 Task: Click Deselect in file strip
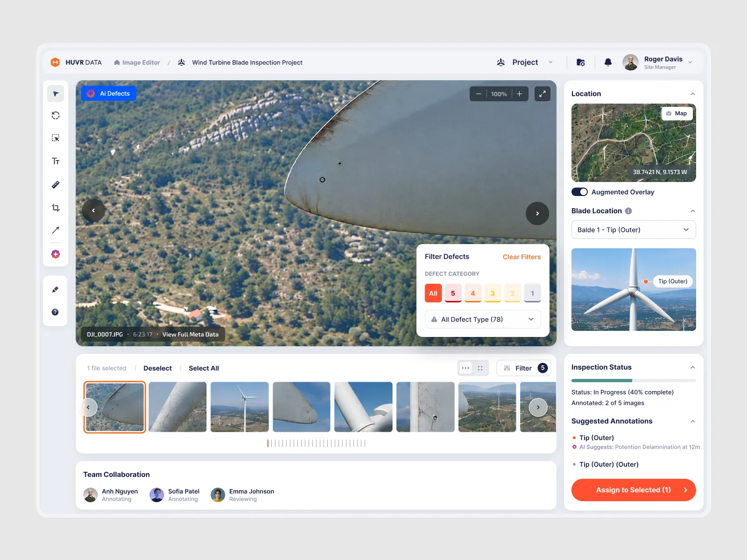click(x=157, y=368)
